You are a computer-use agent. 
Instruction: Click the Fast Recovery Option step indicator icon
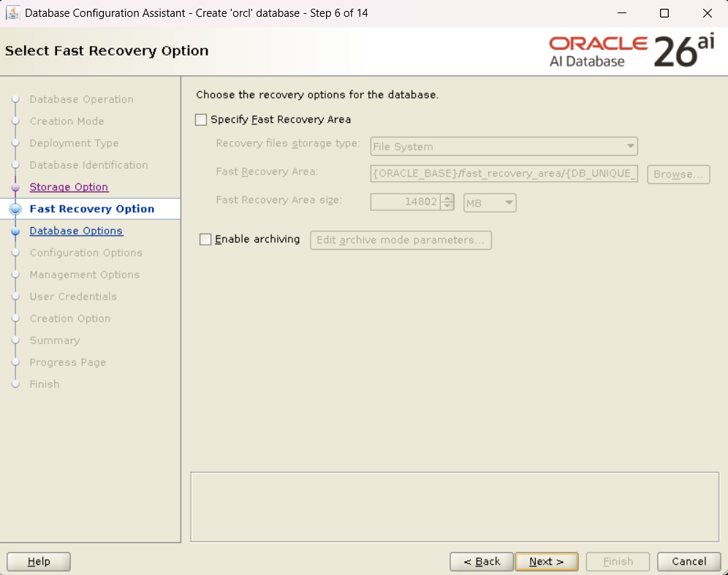(x=15, y=209)
